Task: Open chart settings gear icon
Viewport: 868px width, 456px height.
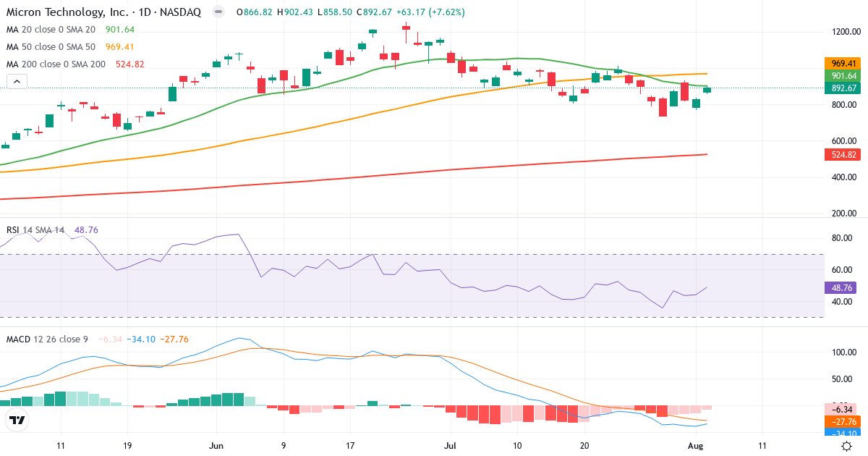Action: click(x=846, y=446)
